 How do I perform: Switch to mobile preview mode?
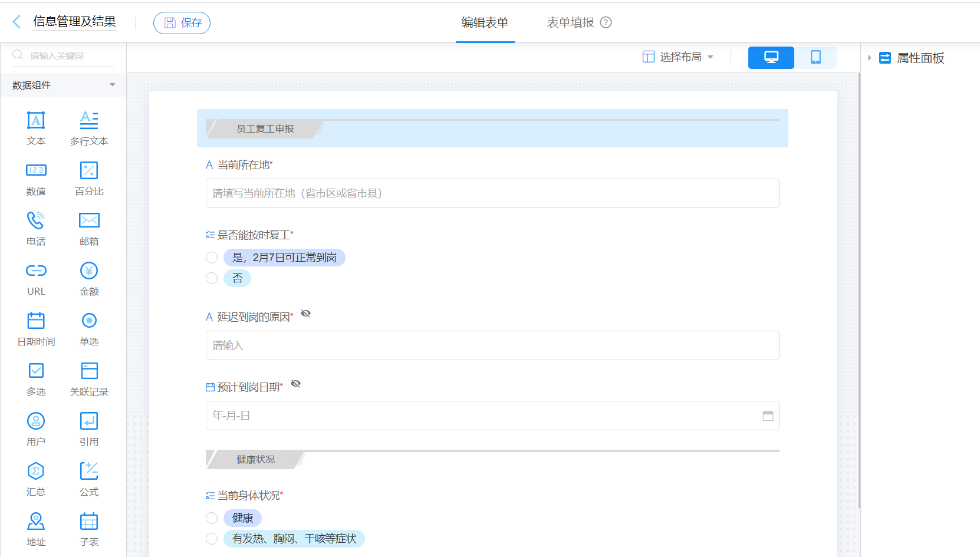tap(815, 57)
